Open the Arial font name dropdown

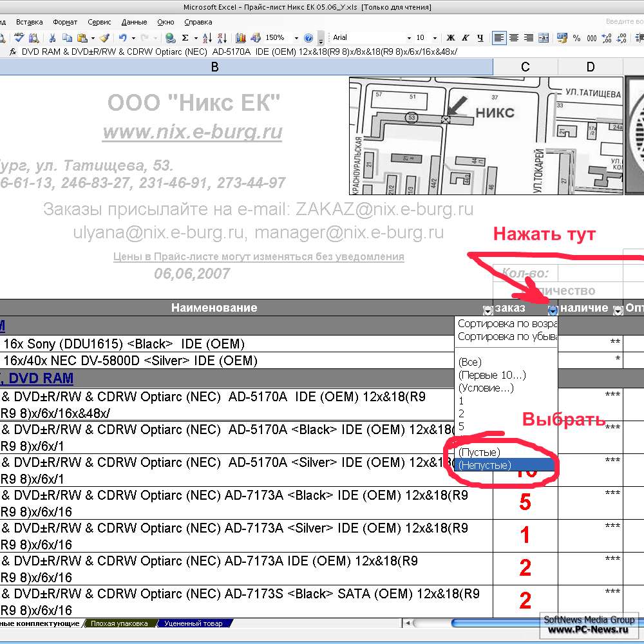point(409,38)
